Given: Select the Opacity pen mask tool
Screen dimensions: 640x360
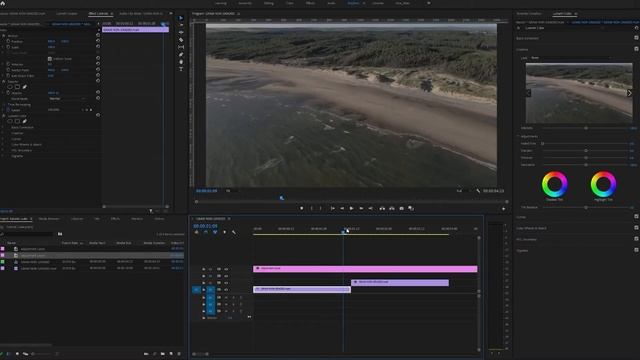Looking at the screenshot, I should coord(24,87).
